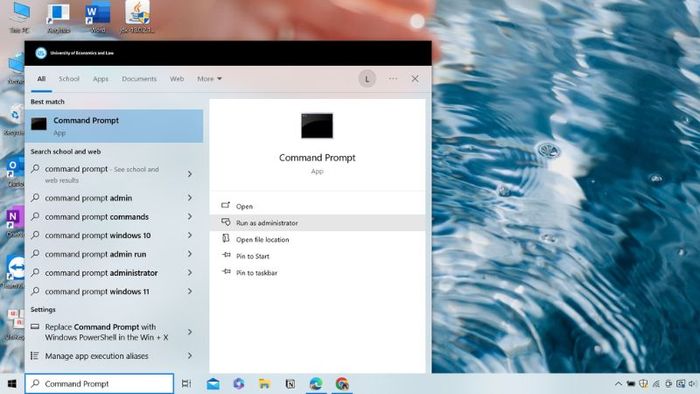The image size is (700, 394).
Task: Open the three-dot options menu
Action: click(x=393, y=79)
